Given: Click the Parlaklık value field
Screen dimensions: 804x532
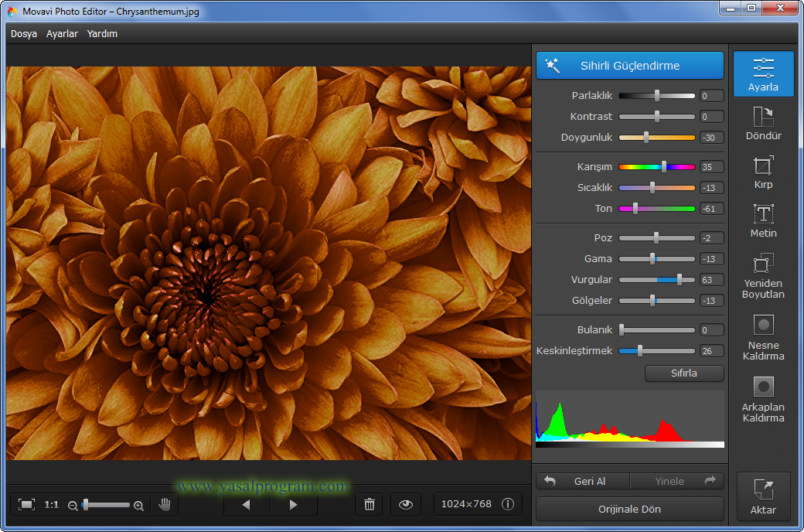Looking at the screenshot, I should [711, 96].
